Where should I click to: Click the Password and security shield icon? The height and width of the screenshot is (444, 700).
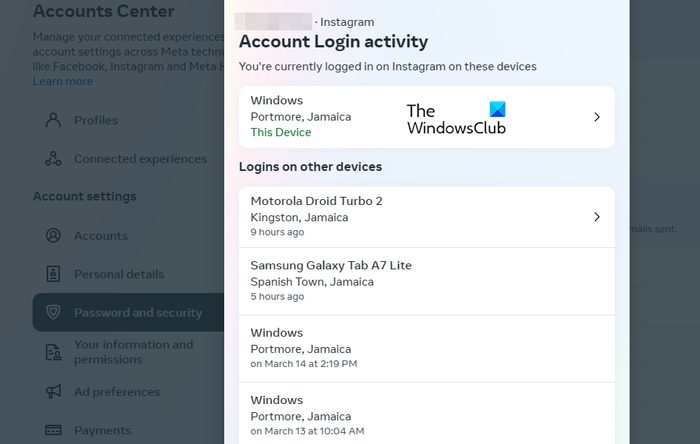53,313
